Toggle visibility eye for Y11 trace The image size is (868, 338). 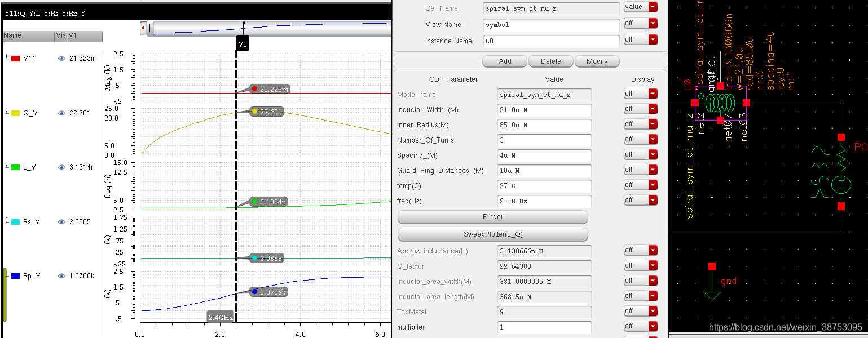pos(61,59)
